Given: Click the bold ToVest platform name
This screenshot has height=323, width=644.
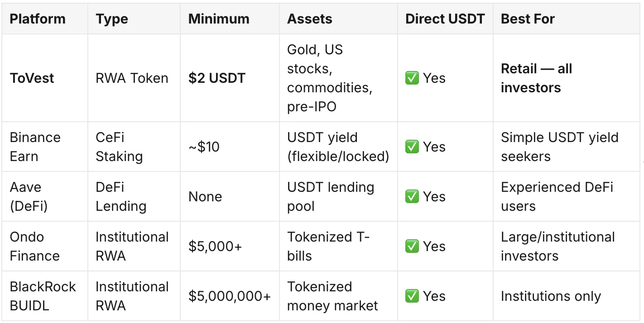Looking at the screenshot, I should [x=32, y=78].
